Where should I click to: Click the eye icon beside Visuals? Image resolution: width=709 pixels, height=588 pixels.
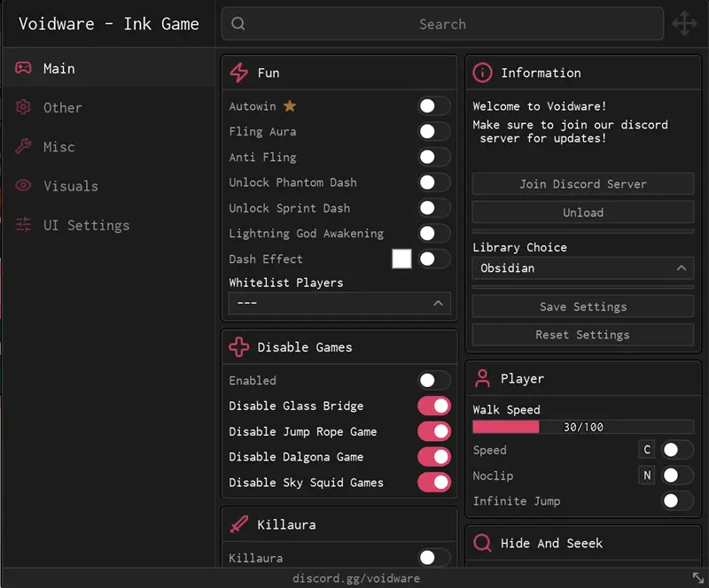tap(23, 185)
